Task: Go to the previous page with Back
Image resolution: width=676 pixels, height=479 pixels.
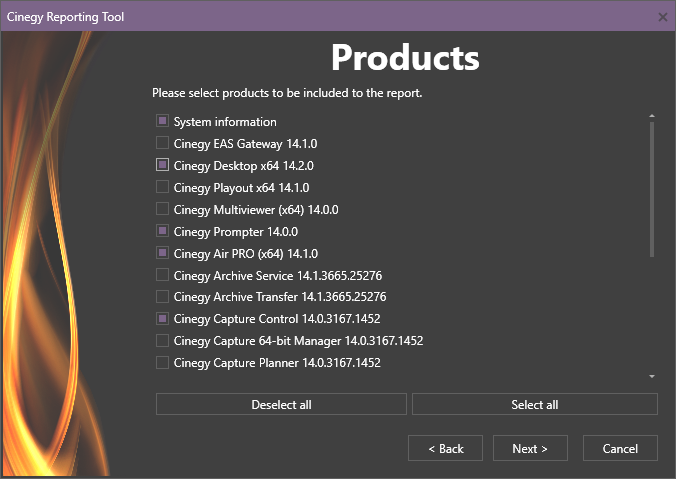Action: (445, 448)
